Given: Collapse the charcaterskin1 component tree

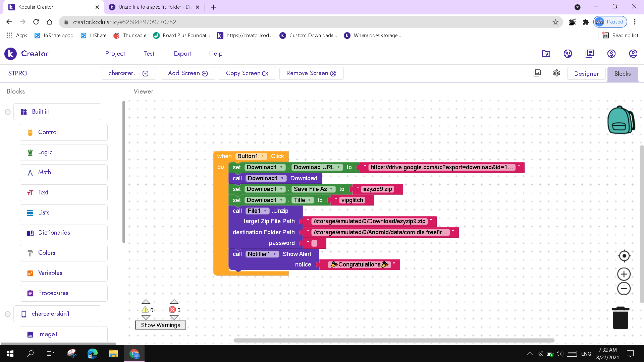Looking at the screenshot, I should [8, 314].
